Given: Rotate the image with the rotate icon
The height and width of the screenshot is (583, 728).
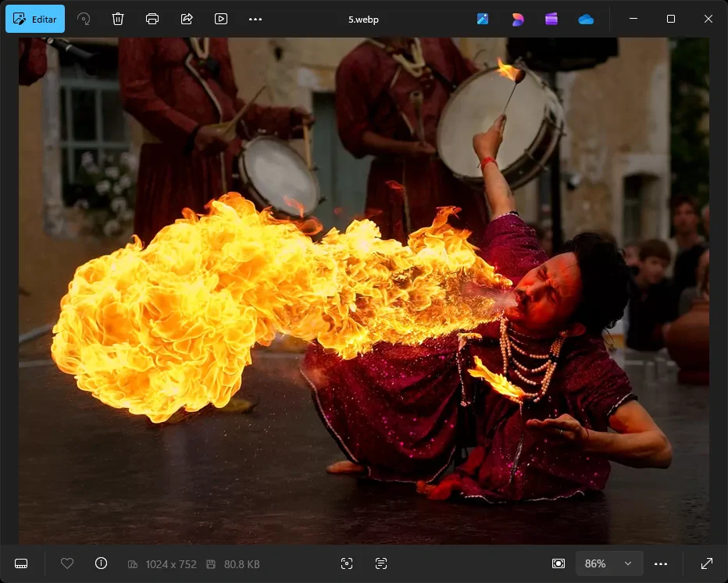Looking at the screenshot, I should [84, 19].
